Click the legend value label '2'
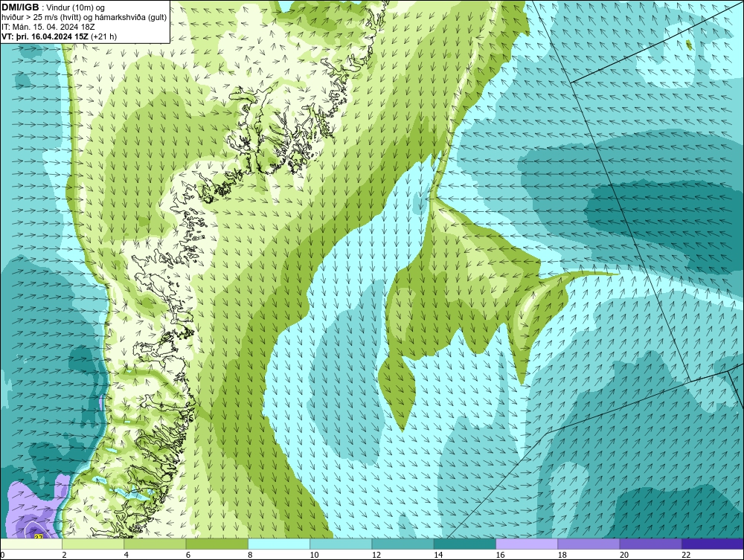Viewport: 744px width, 560px height. point(64,555)
